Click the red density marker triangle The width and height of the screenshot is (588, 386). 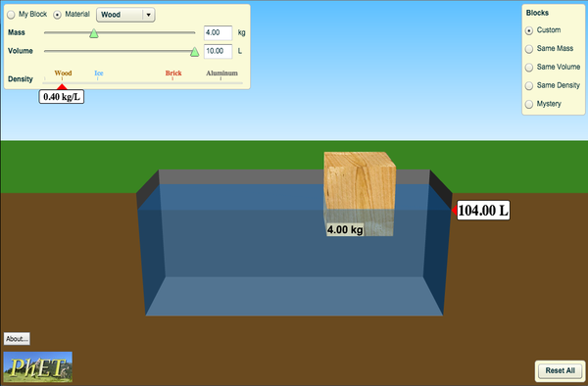[x=62, y=86]
